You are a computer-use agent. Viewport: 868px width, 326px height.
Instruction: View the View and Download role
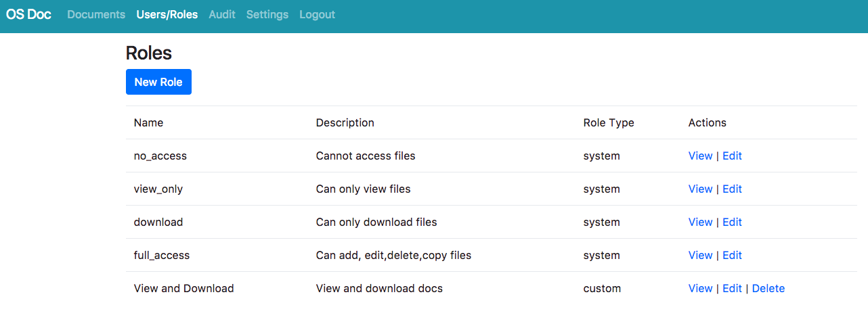(700, 288)
